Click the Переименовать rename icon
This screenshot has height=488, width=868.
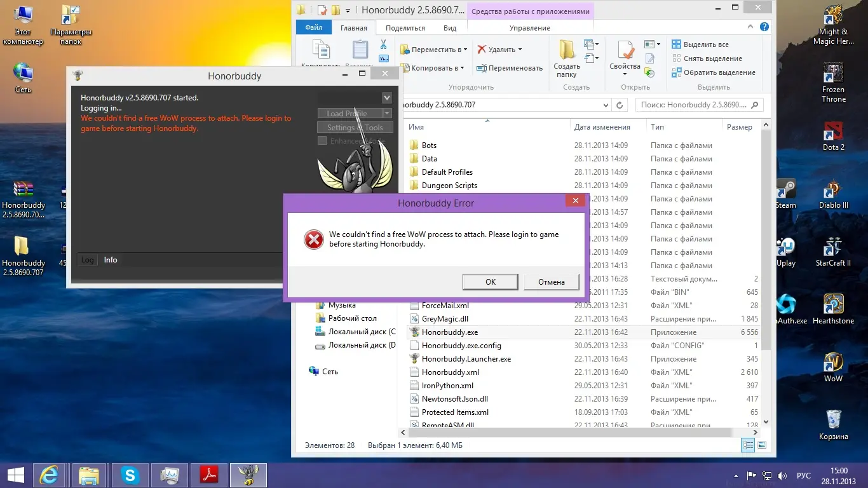click(x=482, y=68)
